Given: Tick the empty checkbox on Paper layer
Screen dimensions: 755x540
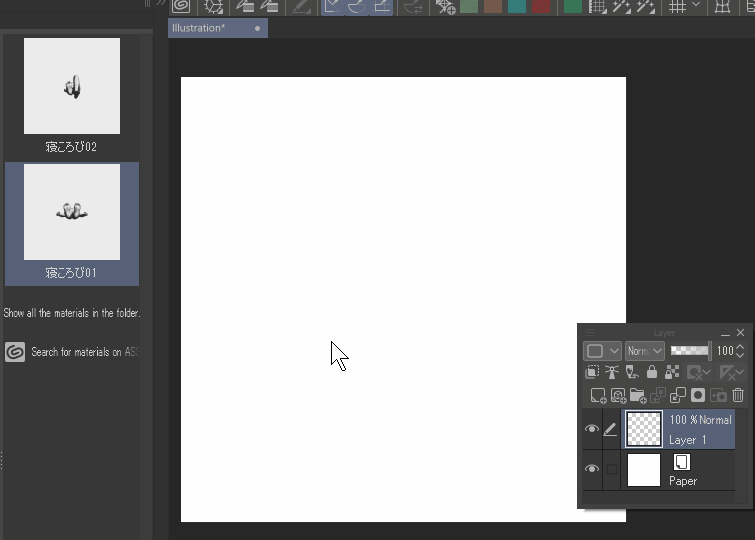Looking at the screenshot, I should click(x=612, y=469).
